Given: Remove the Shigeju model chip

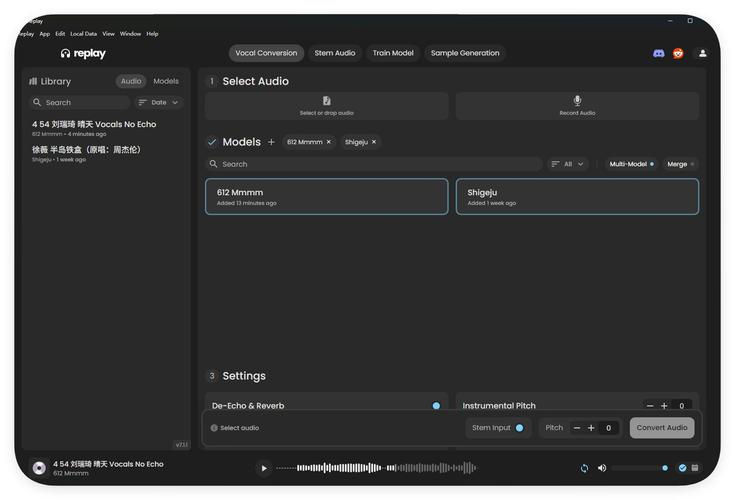Looking at the screenshot, I should coord(374,142).
